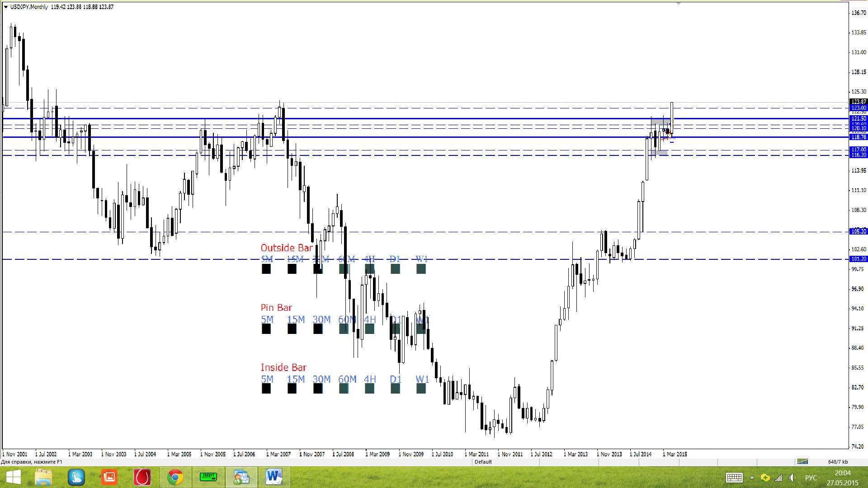
Task: Click the Inside Bar W1 timeframe label
Action: (x=422, y=379)
